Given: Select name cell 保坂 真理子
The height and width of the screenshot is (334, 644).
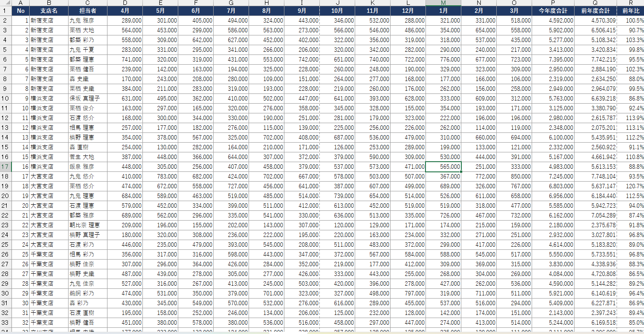Looking at the screenshot, I should tap(88, 98).
